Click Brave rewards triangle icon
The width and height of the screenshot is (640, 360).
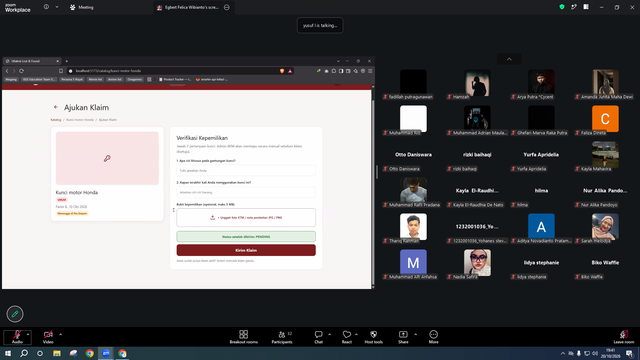(x=290, y=71)
